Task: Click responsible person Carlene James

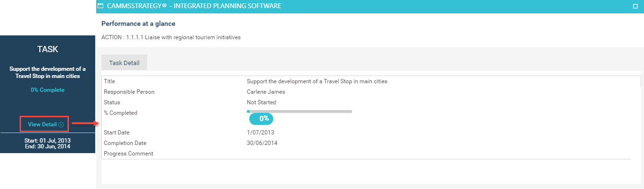Action: (266, 92)
